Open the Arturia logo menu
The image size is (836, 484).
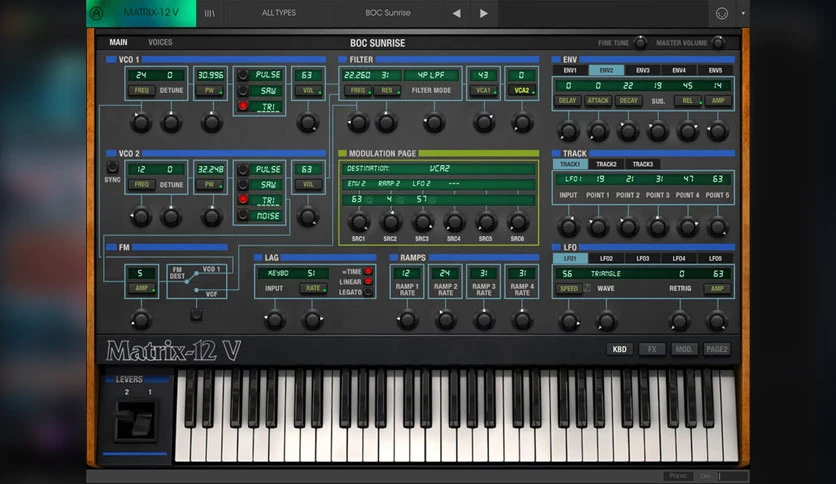click(x=97, y=13)
